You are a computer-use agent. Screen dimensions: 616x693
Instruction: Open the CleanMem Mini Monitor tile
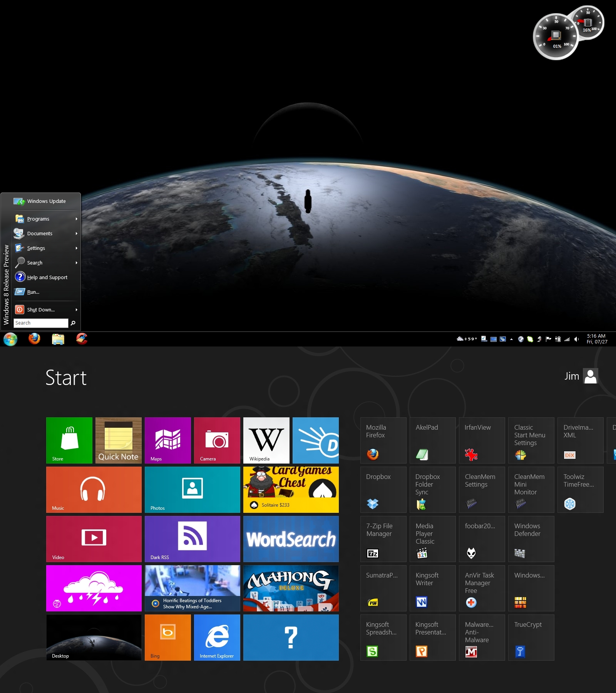click(531, 489)
